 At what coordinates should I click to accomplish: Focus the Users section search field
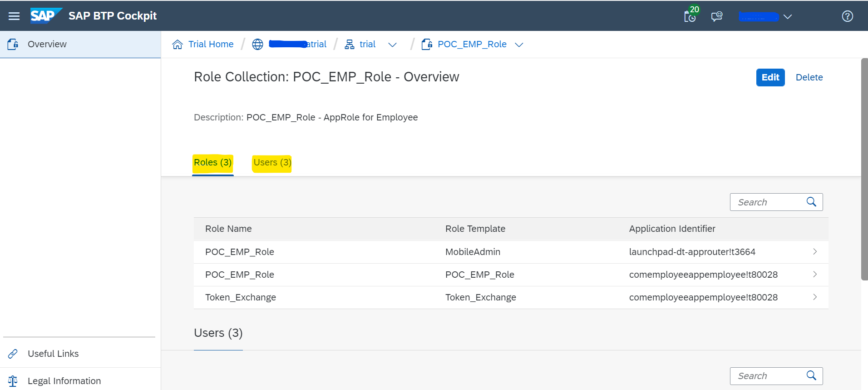[x=776, y=376]
